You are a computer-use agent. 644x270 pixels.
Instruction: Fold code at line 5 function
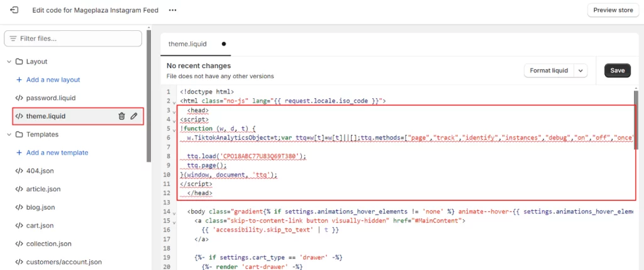175,130
